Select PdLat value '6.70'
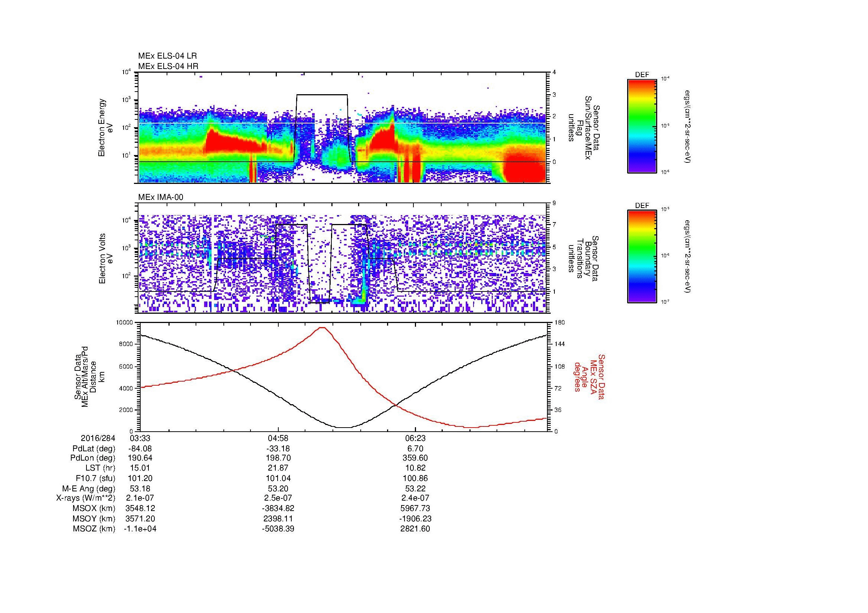The image size is (868, 613). [415, 449]
